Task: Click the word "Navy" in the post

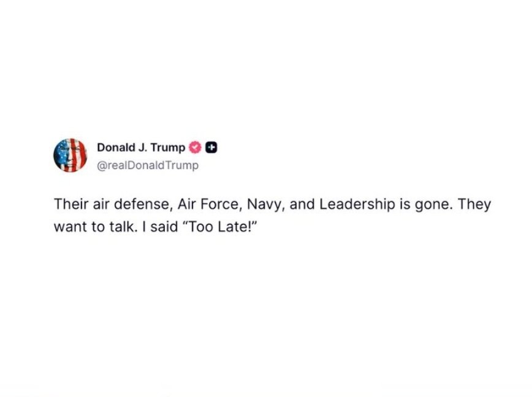Action: [x=262, y=205]
